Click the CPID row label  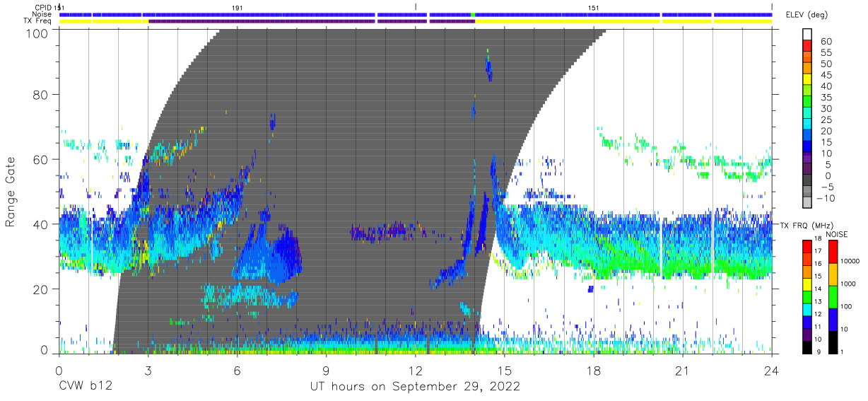coord(43,7)
